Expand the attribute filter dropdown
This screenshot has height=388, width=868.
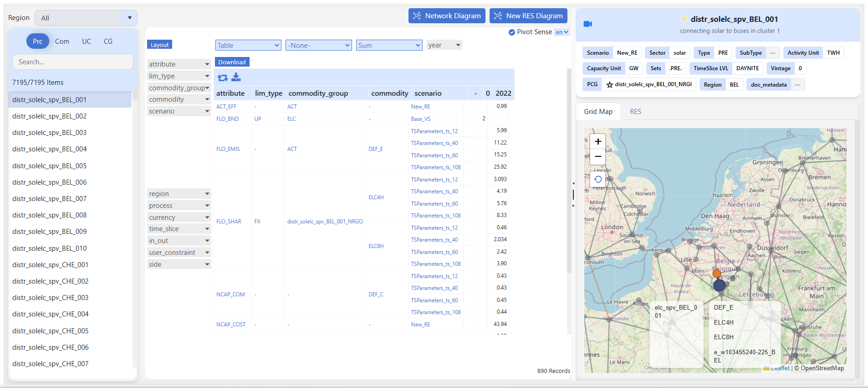pos(179,64)
